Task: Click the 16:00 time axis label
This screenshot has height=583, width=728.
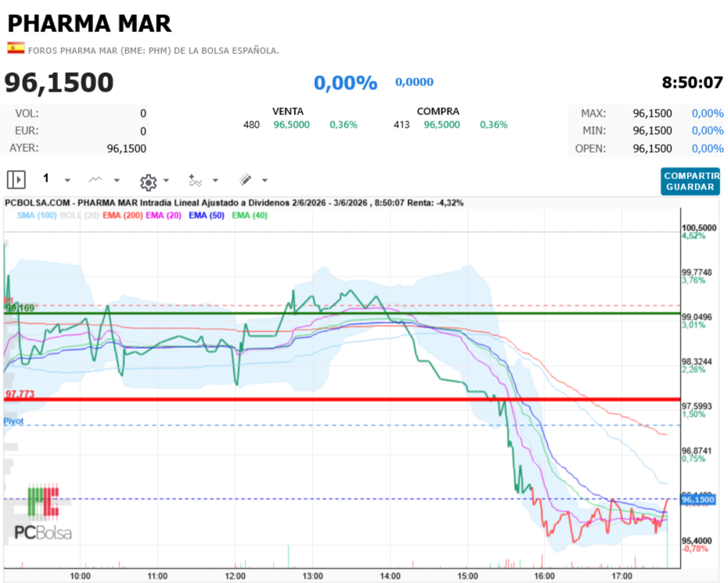Action: 544,576
